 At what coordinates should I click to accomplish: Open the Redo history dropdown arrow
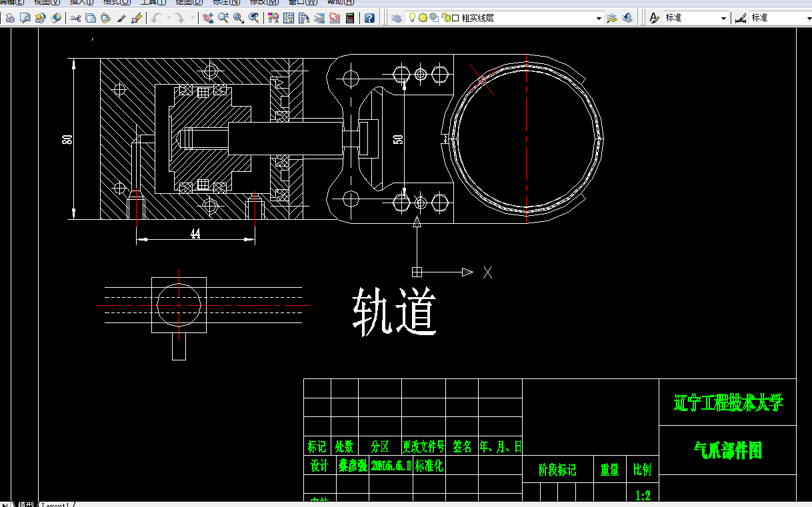click(x=192, y=18)
